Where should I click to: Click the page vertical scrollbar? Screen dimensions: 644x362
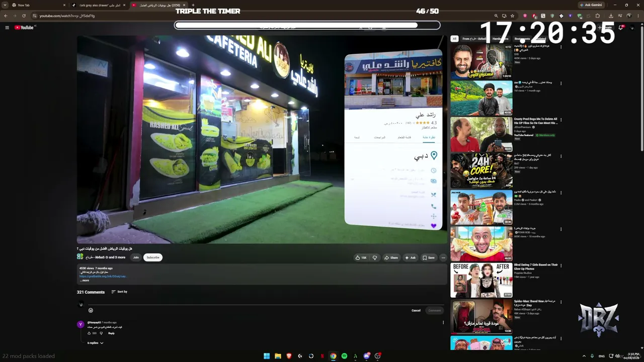[x=642, y=88]
